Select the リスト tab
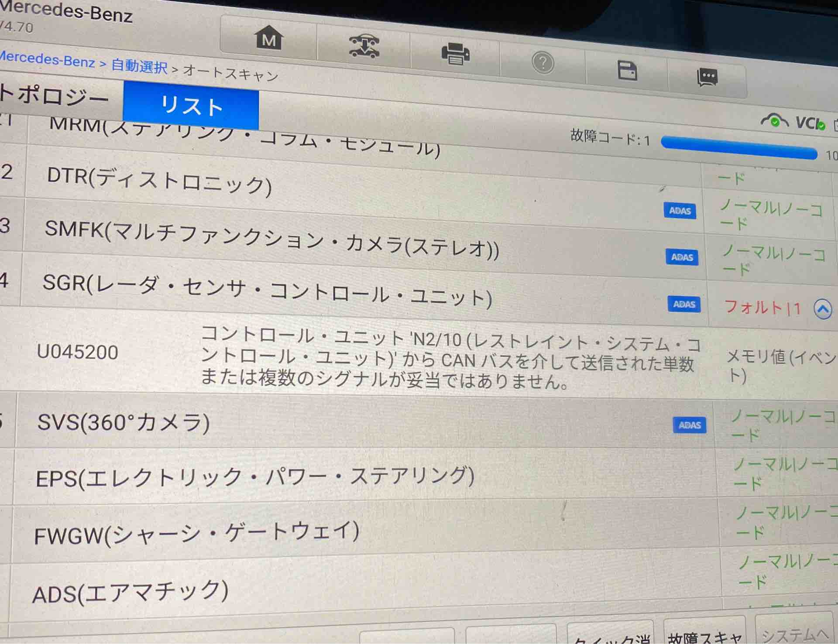The width and height of the screenshot is (838, 644). [191, 106]
